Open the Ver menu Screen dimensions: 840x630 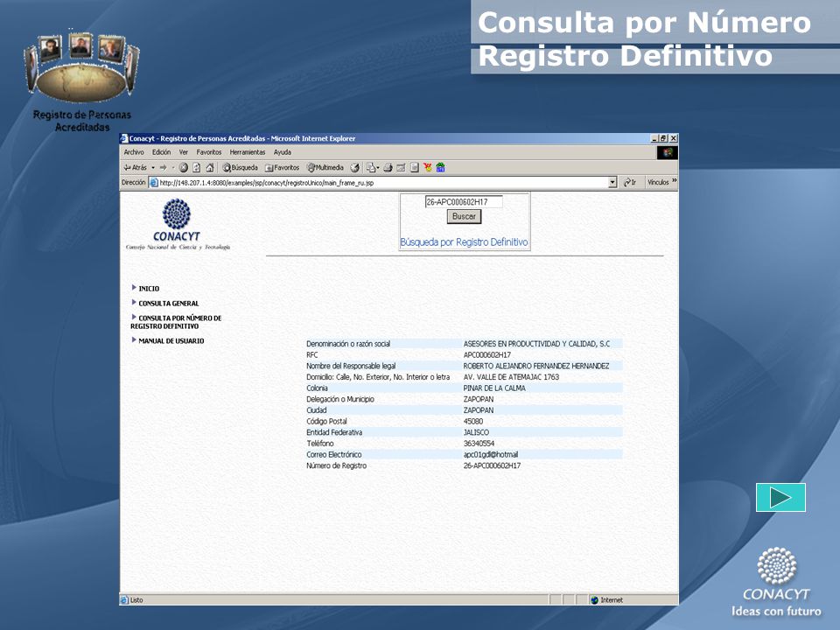[183, 152]
